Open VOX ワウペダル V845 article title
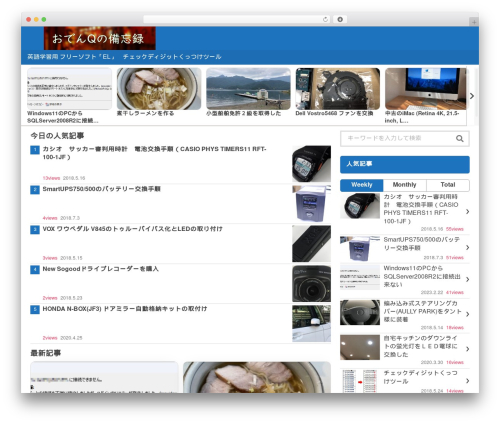The height and width of the screenshot is (423, 500). click(132, 229)
